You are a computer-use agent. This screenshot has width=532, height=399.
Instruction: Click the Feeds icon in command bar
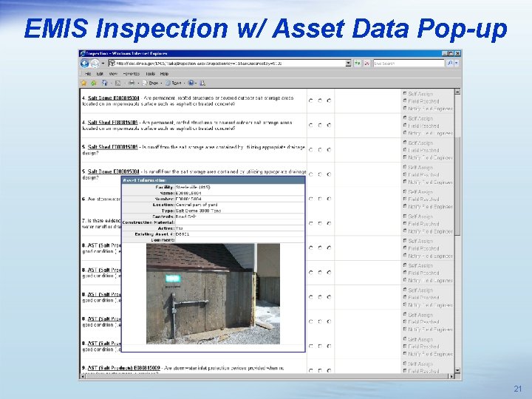pos(117,83)
